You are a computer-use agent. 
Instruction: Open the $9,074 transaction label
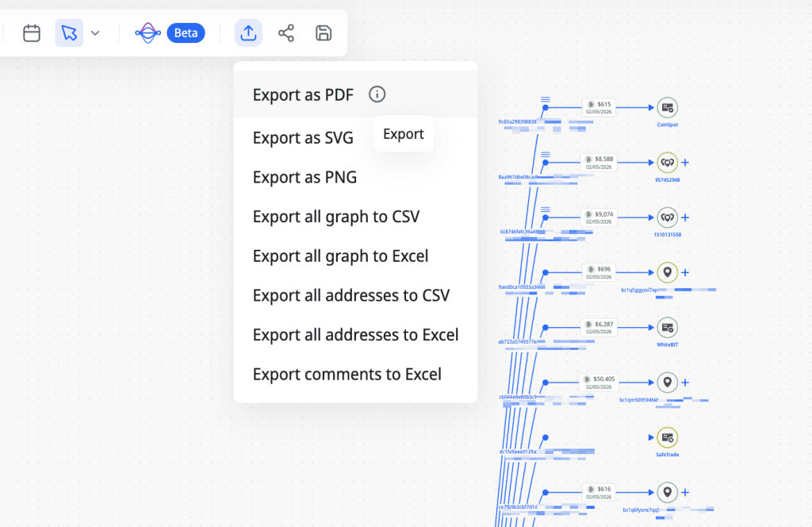coord(599,217)
